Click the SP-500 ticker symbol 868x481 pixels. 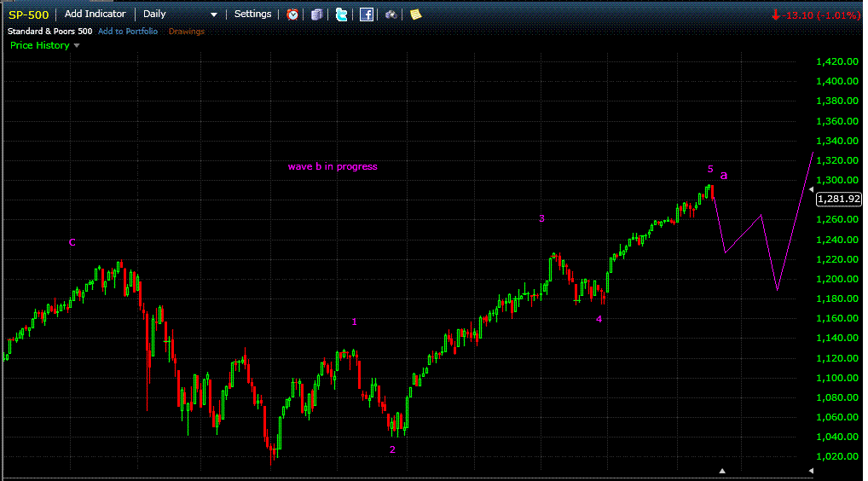[x=29, y=15]
